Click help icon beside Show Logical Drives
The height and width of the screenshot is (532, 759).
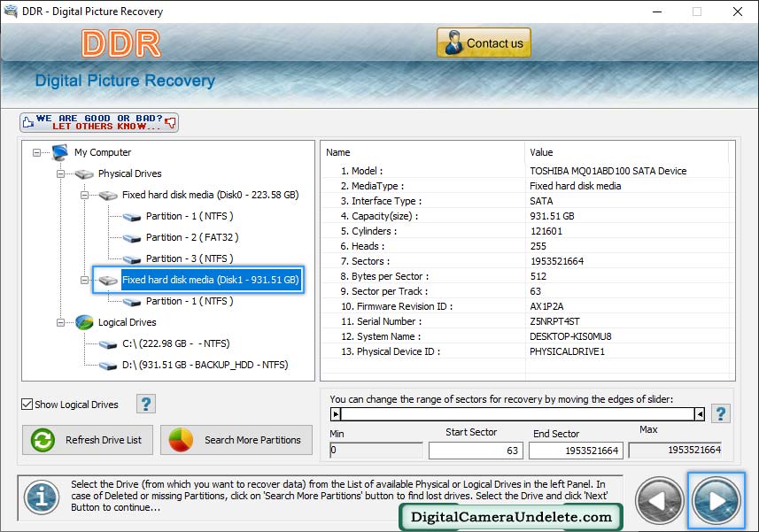[146, 405]
